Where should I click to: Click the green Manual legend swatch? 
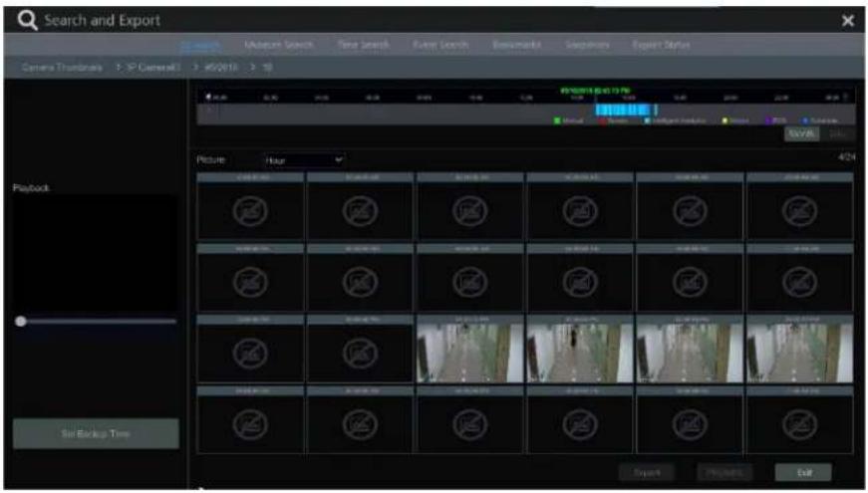557,121
